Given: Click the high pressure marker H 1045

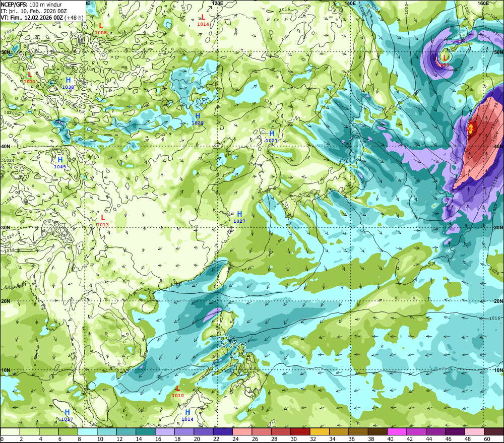Looking at the screenshot, I should [60, 163].
